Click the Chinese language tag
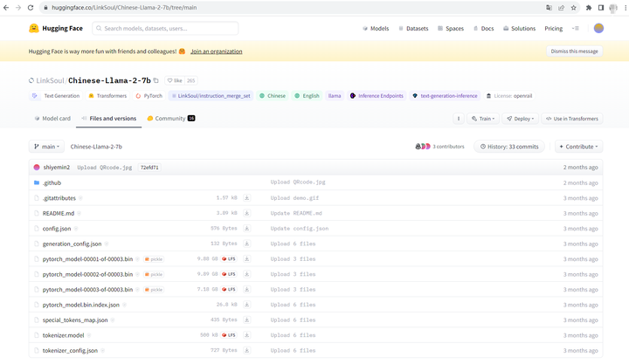Screen dimensions: 629x364 pyautogui.click(x=273, y=96)
